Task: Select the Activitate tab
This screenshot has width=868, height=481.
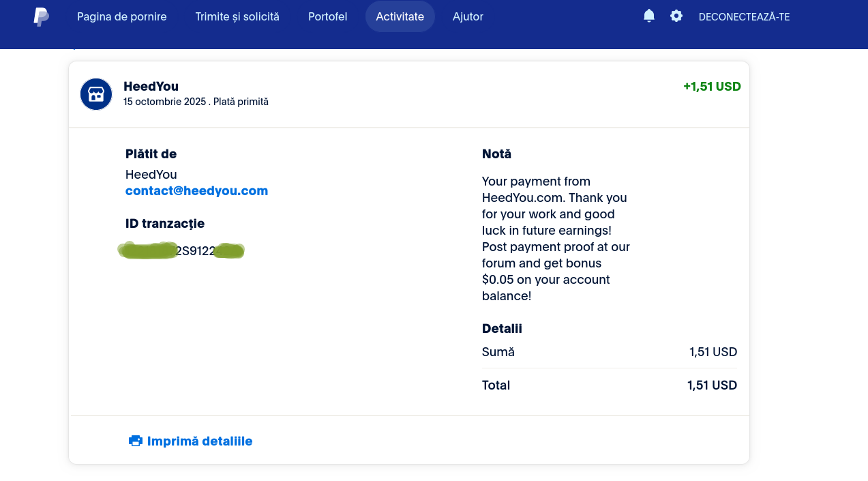Action: coord(400,16)
